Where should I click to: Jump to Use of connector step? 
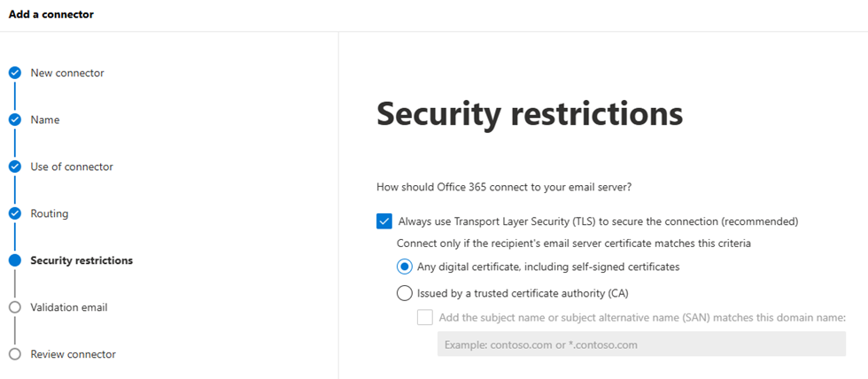72,166
